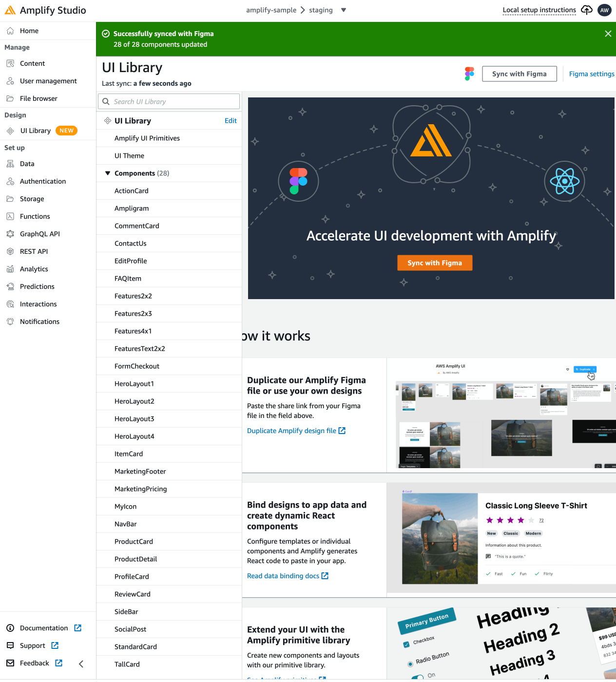Click the GraphQL API icon
The height and width of the screenshot is (682, 616).
(10, 234)
